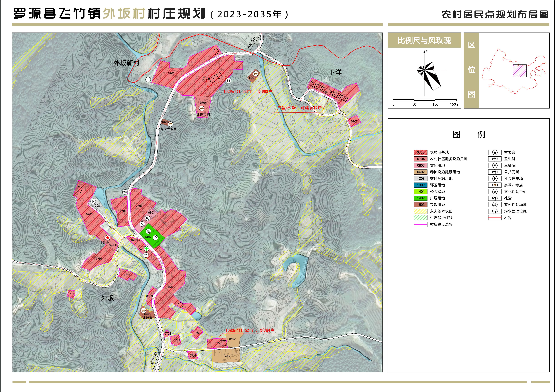Click the 礼 hall icon on the map
555x392 pixels.
[x=147, y=218]
